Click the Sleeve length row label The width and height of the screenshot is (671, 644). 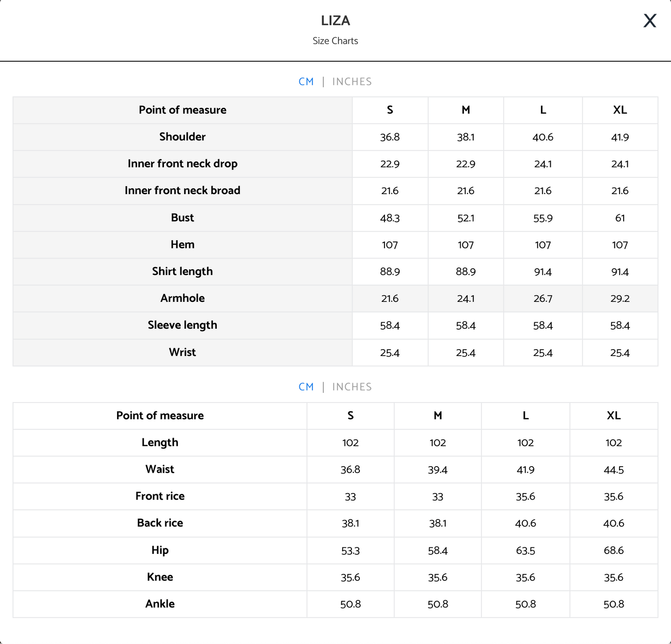pos(182,325)
